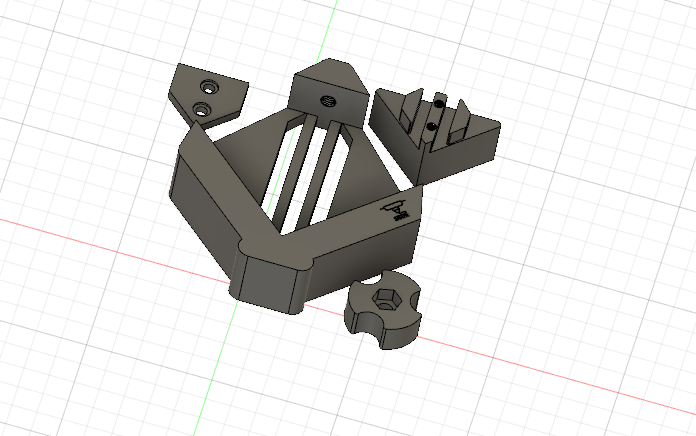
Task: Click the threaded hole on the center block
Action: tap(328, 101)
